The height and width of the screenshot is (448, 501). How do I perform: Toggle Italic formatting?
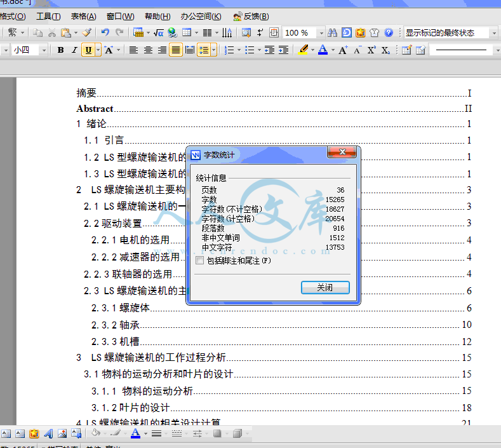click(74, 50)
